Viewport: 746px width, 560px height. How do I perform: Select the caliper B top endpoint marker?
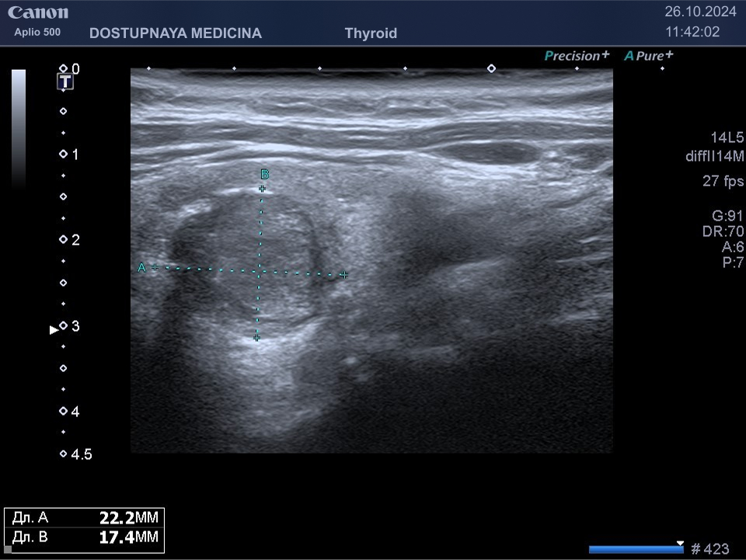pos(263,189)
